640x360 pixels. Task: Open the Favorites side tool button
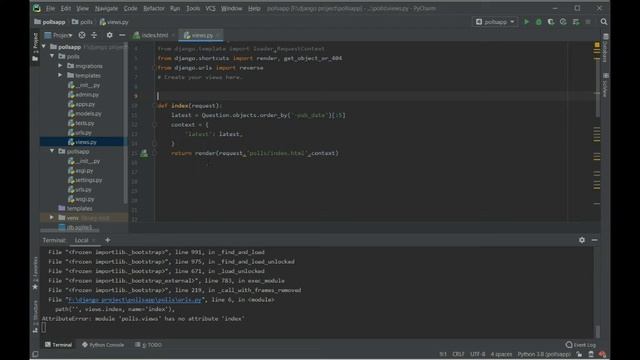pyautogui.click(x=35, y=273)
